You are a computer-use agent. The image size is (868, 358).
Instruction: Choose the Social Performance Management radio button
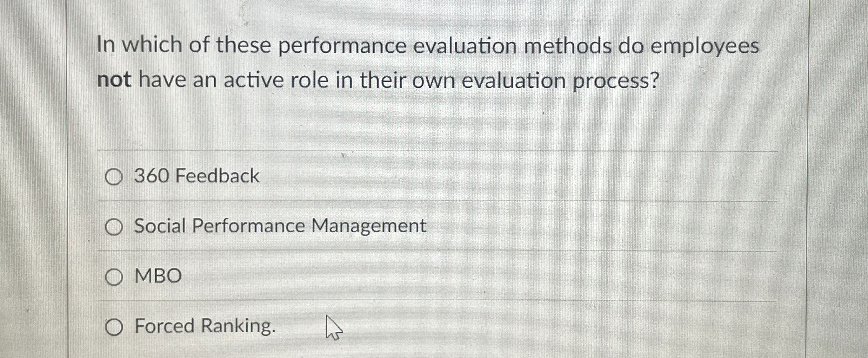point(114,227)
